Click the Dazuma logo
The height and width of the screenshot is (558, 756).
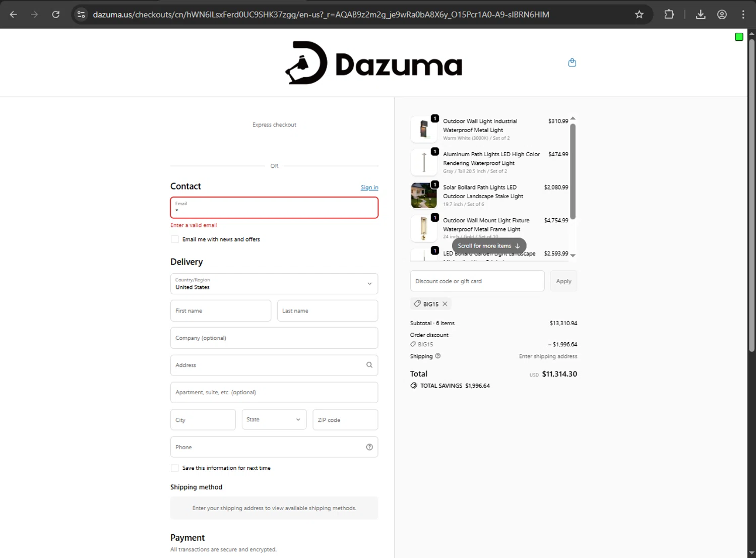(x=373, y=63)
